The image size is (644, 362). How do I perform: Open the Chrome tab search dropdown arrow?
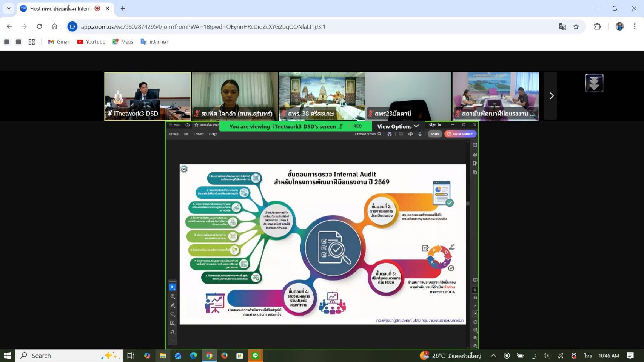point(8,8)
